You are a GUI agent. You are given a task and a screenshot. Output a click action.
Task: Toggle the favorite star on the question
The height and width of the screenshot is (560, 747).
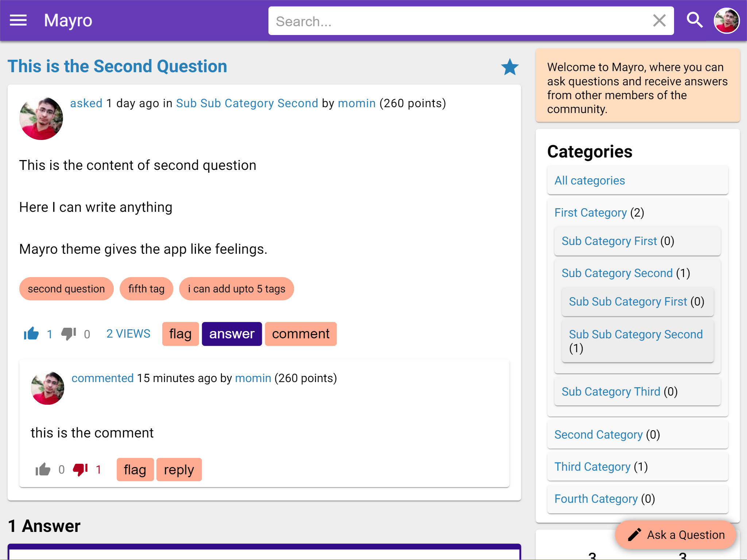point(510,67)
